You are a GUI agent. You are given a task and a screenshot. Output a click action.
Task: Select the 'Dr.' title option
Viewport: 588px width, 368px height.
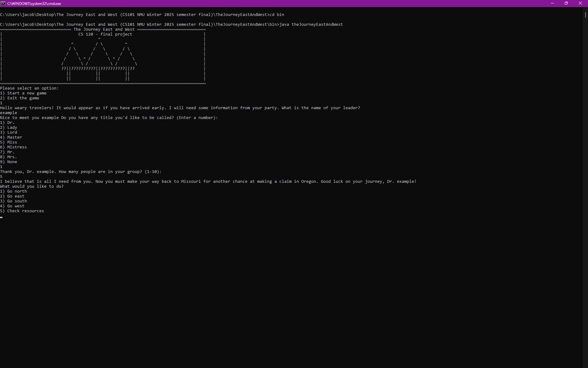pyautogui.click(x=7, y=122)
